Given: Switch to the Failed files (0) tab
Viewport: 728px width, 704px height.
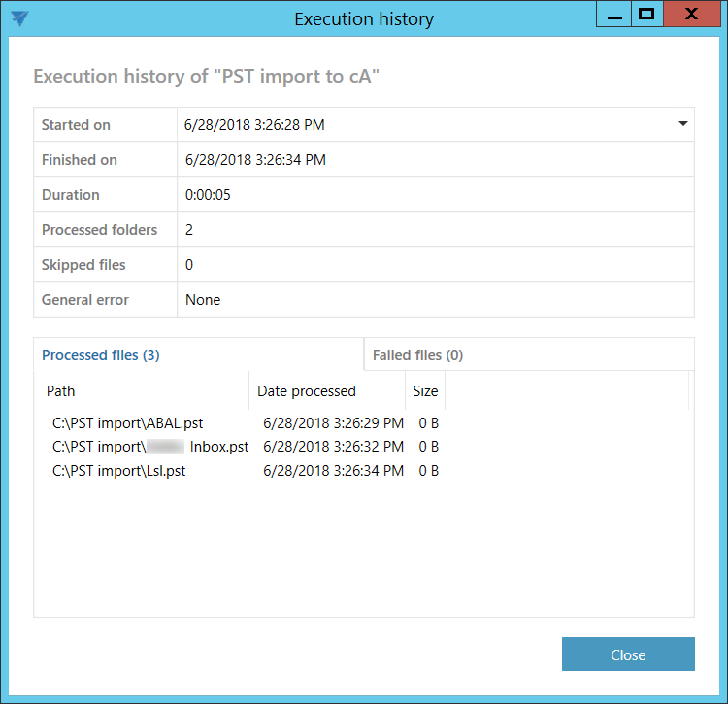Looking at the screenshot, I should [417, 355].
